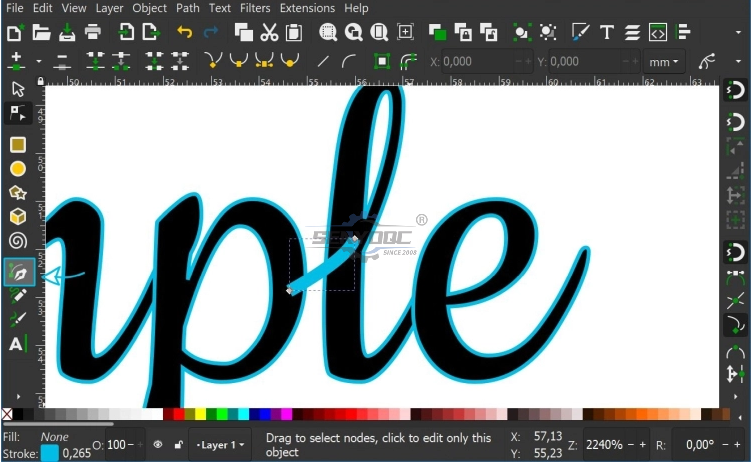The image size is (752, 462).
Task: Click the Duplicate icon
Action: (437, 32)
